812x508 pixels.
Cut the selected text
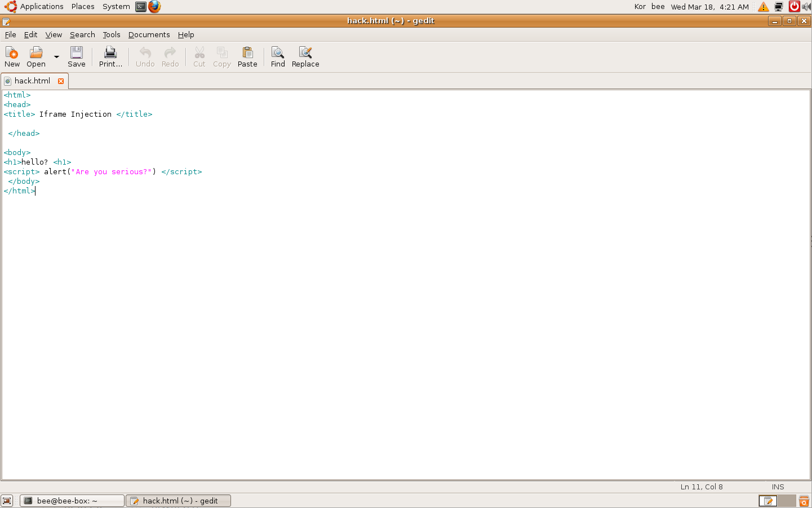tap(199, 57)
